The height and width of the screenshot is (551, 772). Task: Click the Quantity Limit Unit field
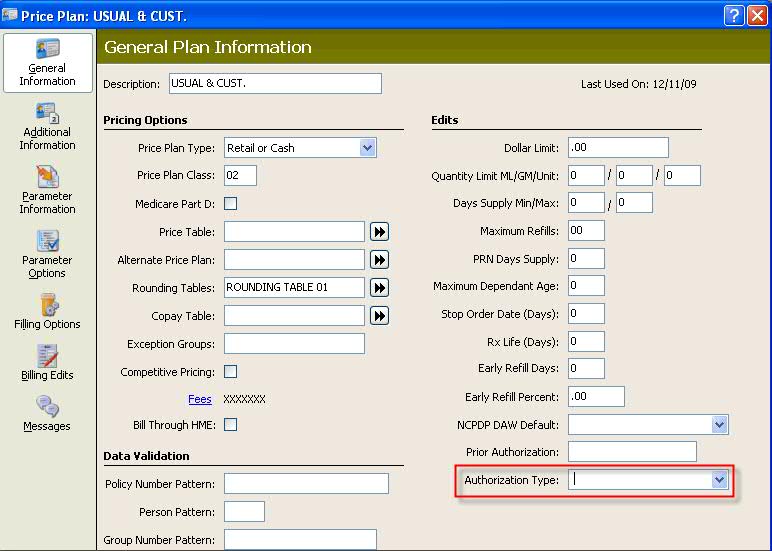(682, 175)
